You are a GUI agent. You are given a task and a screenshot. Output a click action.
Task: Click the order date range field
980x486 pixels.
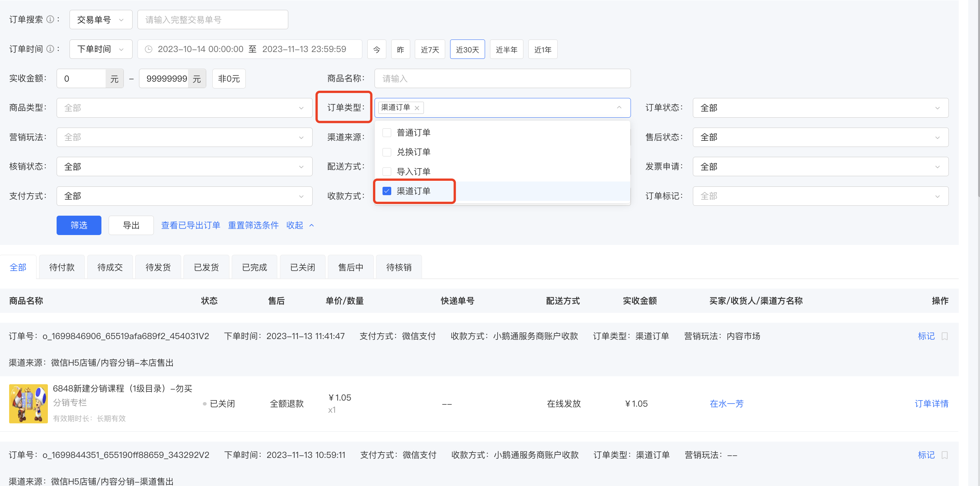(x=250, y=49)
